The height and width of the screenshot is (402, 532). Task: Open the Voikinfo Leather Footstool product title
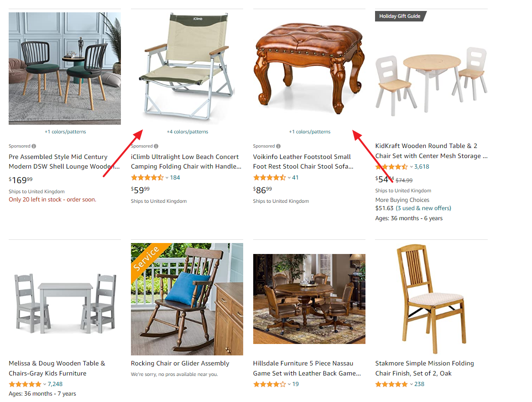click(302, 162)
